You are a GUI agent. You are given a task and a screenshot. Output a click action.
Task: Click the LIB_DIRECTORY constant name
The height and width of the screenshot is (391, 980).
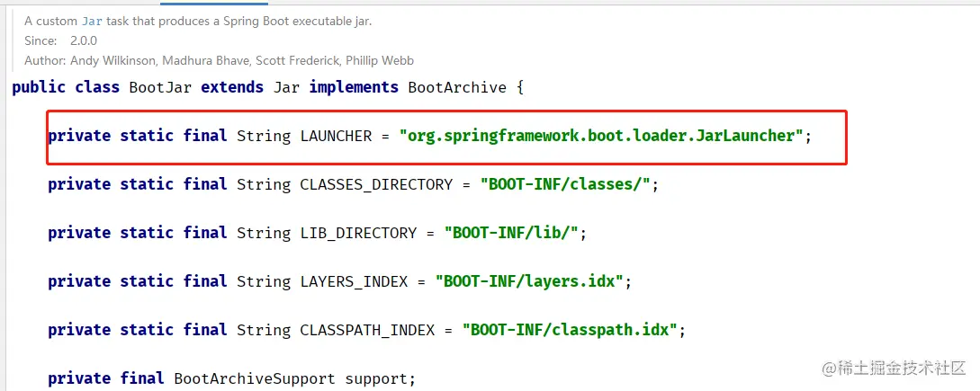pyautogui.click(x=358, y=233)
